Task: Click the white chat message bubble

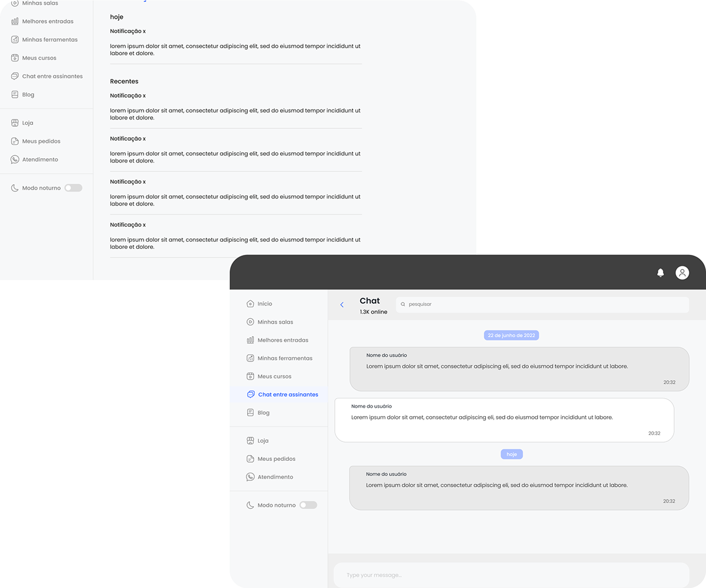Action: (x=504, y=420)
